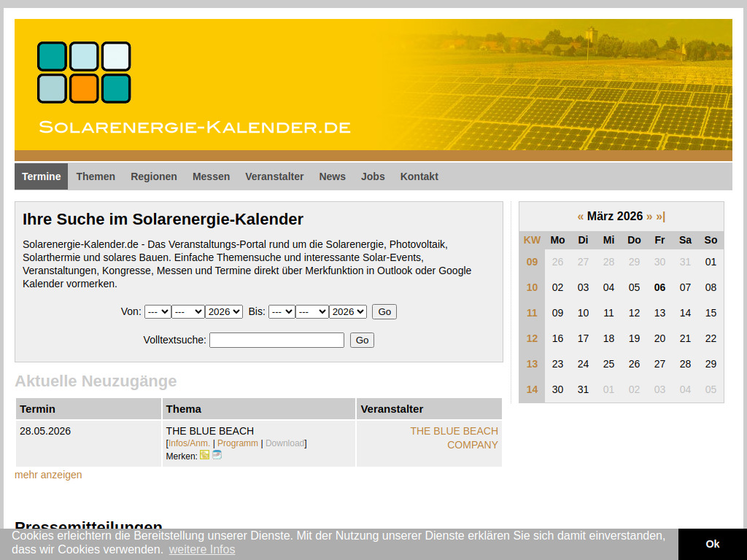Select March 6 in the calendar
Image resolution: width=747 pixels, height=560 pixels.
(659, 287)
